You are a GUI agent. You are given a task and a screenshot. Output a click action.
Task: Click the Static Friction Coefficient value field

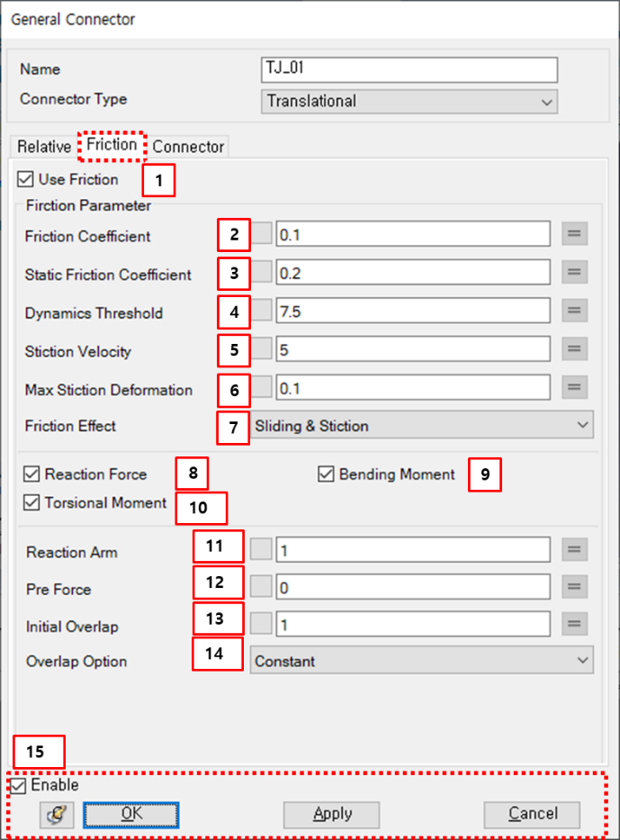point(413,273)
